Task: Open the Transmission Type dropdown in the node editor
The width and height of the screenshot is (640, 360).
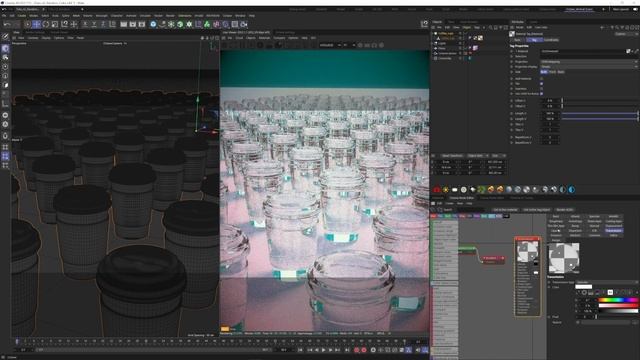Action: (x=607, y=282)
